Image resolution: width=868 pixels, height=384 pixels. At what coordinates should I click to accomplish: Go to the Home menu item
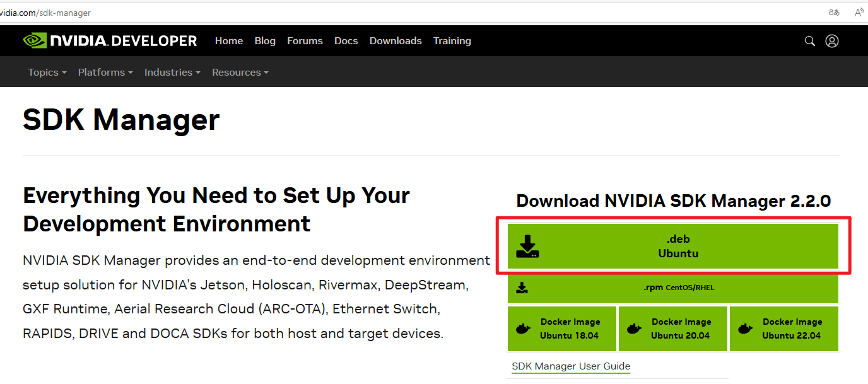click(x=228, y=41)
